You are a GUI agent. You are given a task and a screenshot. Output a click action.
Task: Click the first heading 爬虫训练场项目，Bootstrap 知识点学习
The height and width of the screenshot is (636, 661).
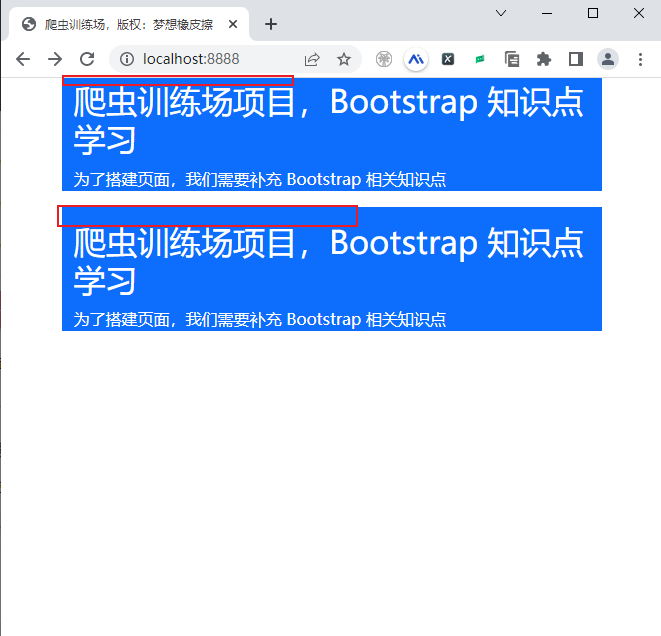point(328,121)
